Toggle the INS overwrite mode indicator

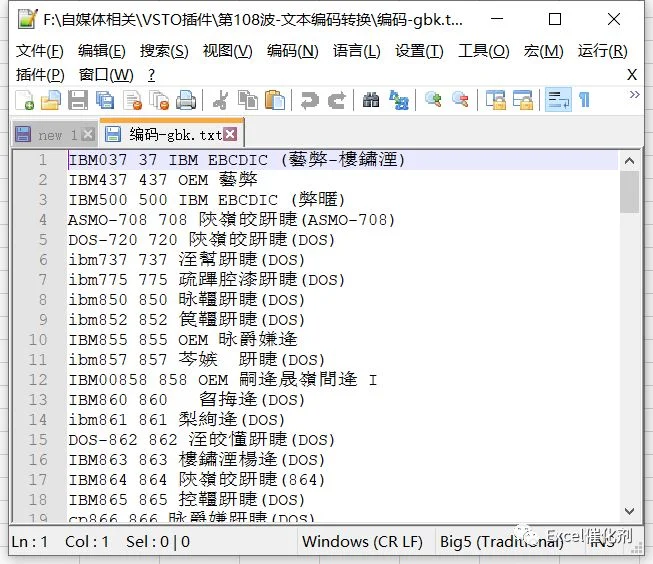coord(603,542)
